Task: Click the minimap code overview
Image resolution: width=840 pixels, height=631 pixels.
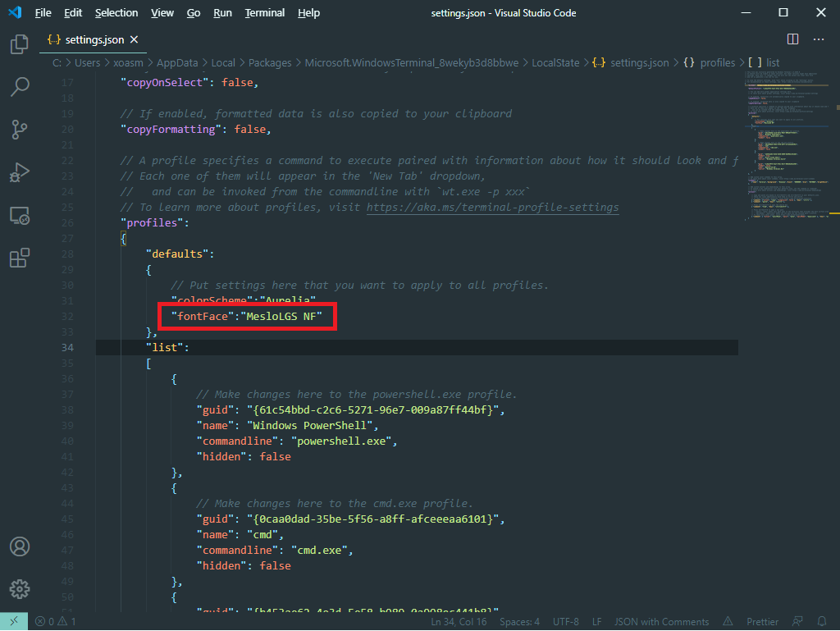Action: (787, 144)
